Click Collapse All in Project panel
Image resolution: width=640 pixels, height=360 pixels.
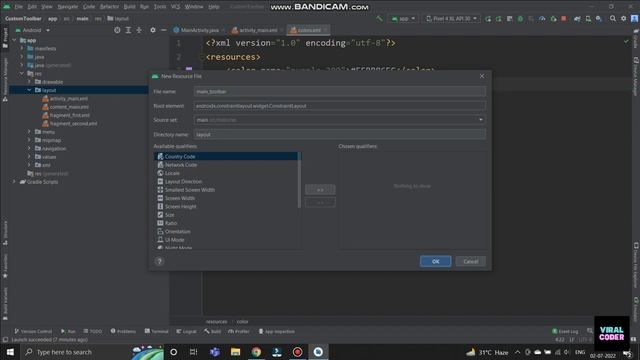coord(139,30)
